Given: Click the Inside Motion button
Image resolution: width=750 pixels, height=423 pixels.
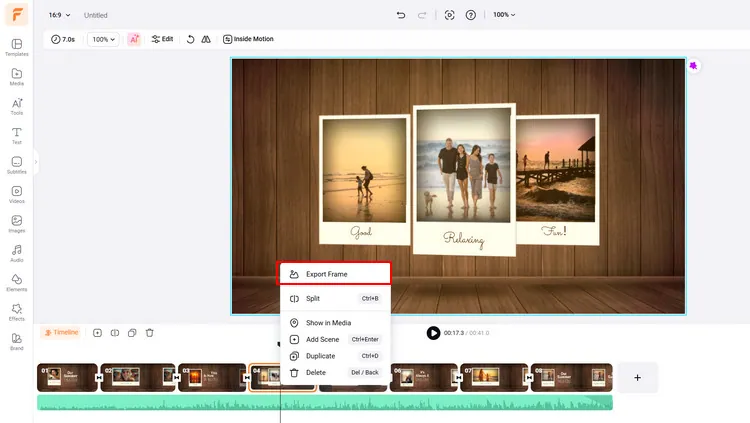Looking at the screenshot, I should 248,39.
